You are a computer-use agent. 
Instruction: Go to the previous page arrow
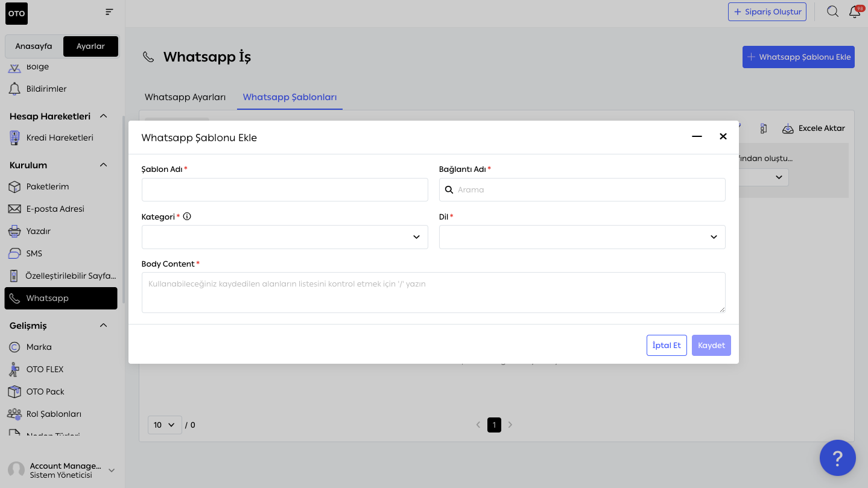478,425
